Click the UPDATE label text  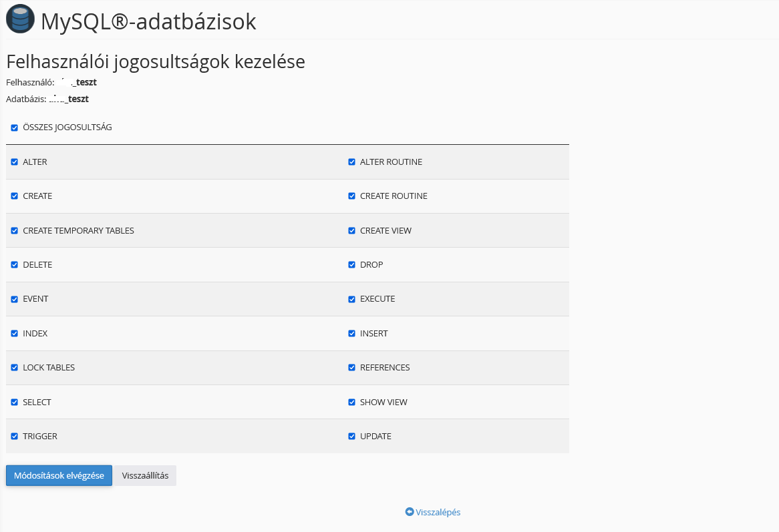point(375,437)
